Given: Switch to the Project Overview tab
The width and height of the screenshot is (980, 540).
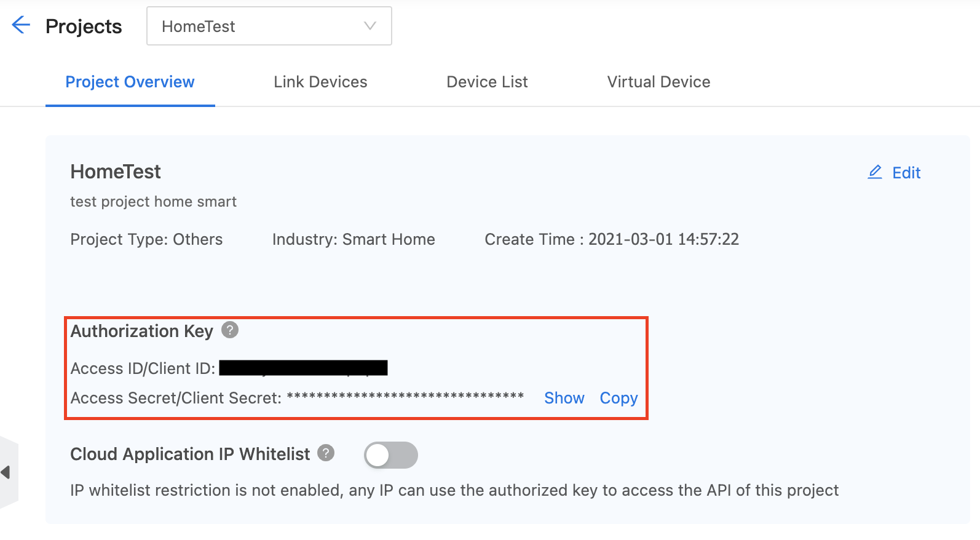Looking at the screenshot, I should 130,82.
